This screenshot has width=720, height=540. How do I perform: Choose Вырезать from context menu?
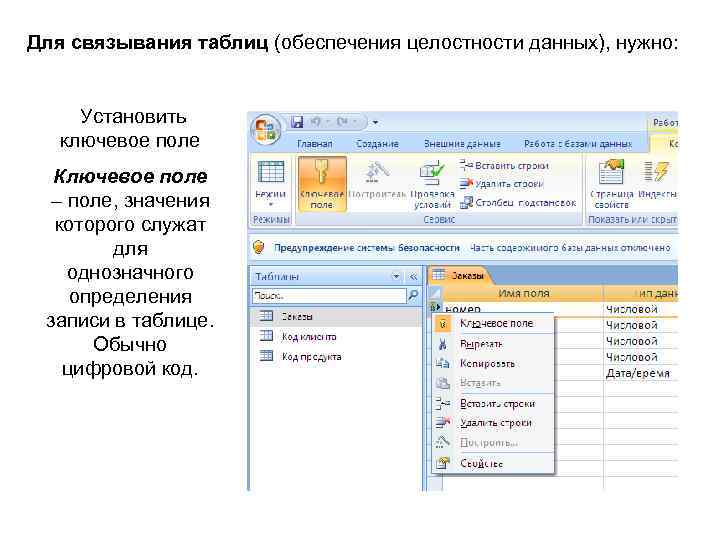click(494, 344)
